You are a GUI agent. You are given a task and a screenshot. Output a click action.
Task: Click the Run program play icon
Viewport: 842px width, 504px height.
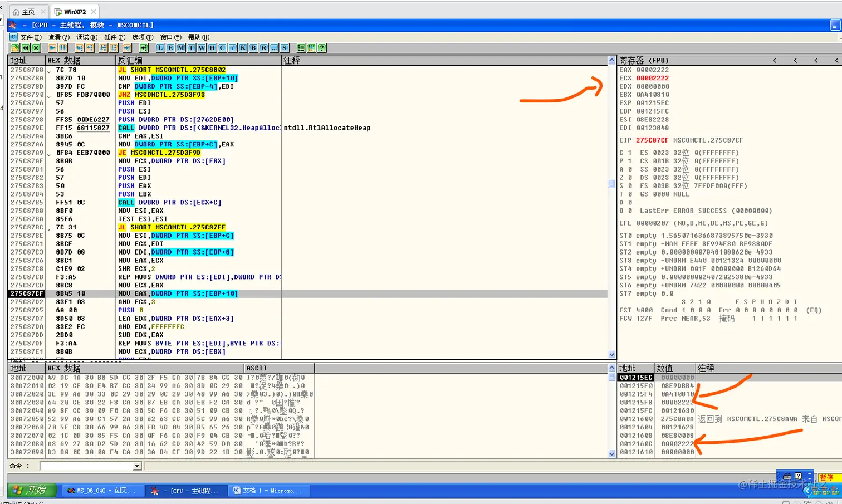52,48
